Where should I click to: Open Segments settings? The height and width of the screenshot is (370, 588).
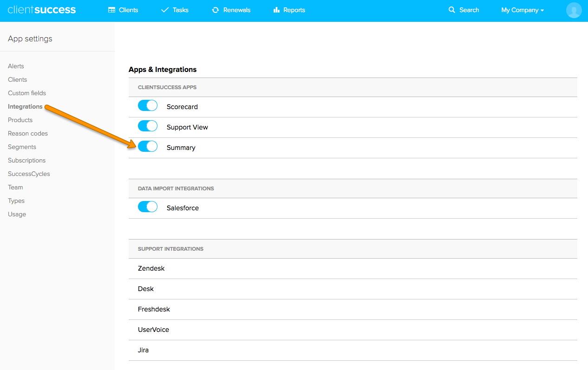(x=22, y=147)
